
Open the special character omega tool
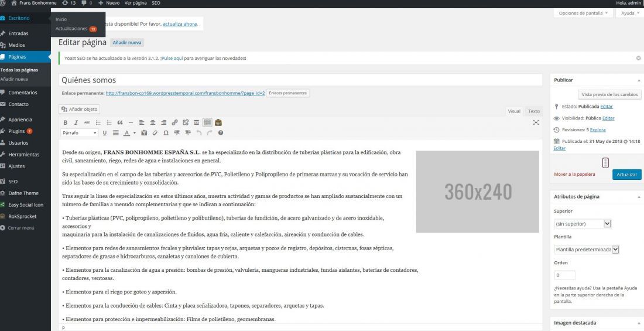[166, 133]
